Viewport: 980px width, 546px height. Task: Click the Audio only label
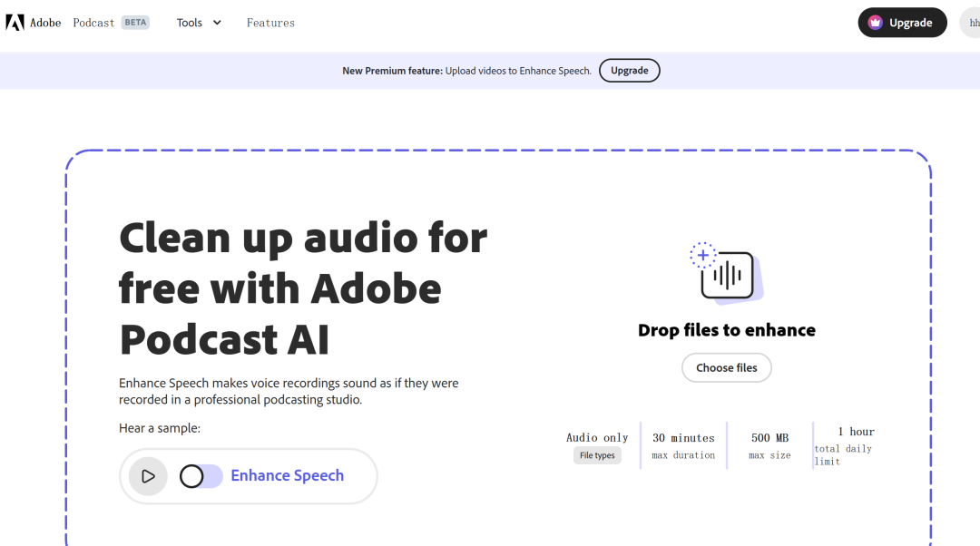[597, 437]
